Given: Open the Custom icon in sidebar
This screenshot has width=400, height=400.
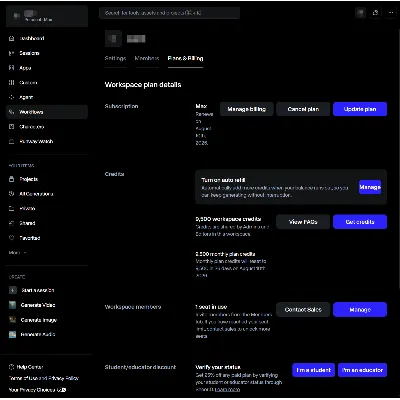Looking at the screenshot, I should (x=12, y=82).
